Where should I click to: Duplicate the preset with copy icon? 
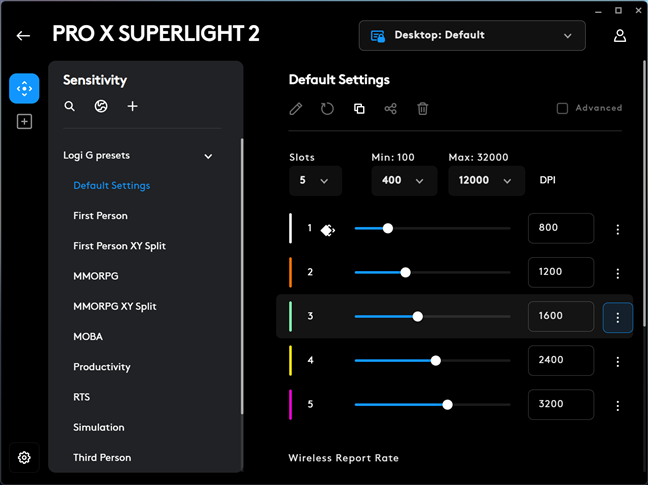359,109
